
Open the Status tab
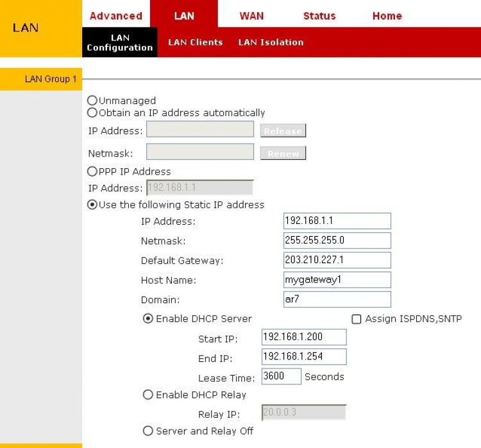click(319, 15)
